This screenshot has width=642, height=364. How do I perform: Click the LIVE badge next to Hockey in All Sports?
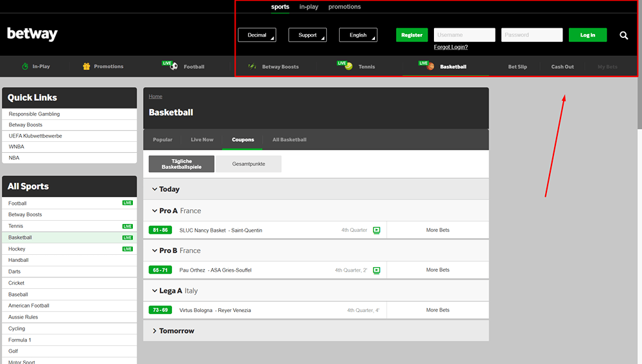tap(127, 249)
